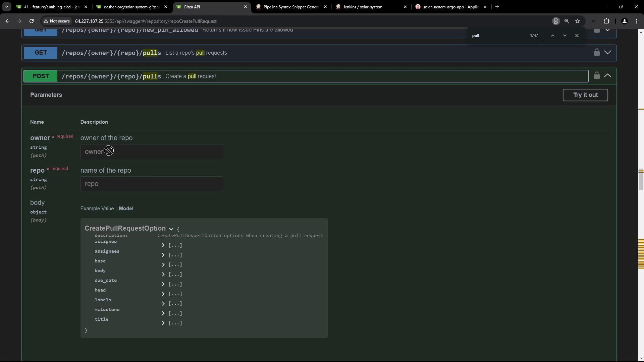Switch to Jenkins / solar-system browser tab
The height and width of the screenshot is (362, 644).
[x=363, y=7]
